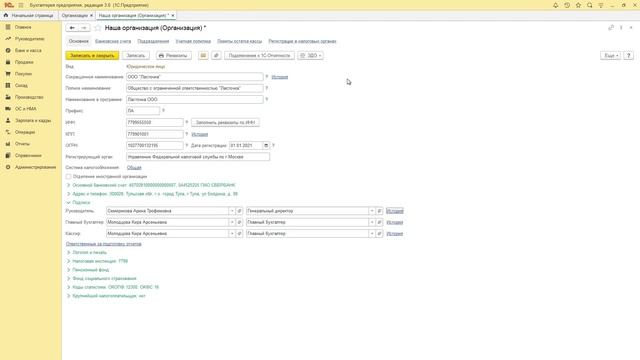Open the Еще menu dropdown

610,56
